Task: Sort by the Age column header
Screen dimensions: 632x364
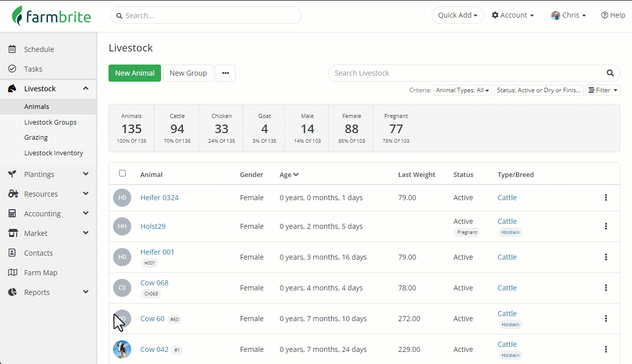Action: click(x=289, y=175)
